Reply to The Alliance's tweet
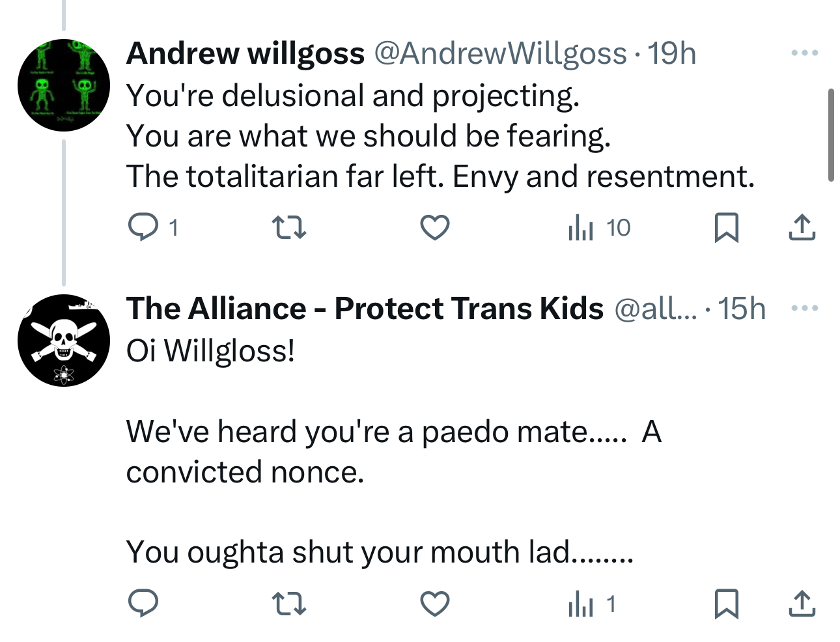Screen dimensions: 840x642 pos(143,604)
